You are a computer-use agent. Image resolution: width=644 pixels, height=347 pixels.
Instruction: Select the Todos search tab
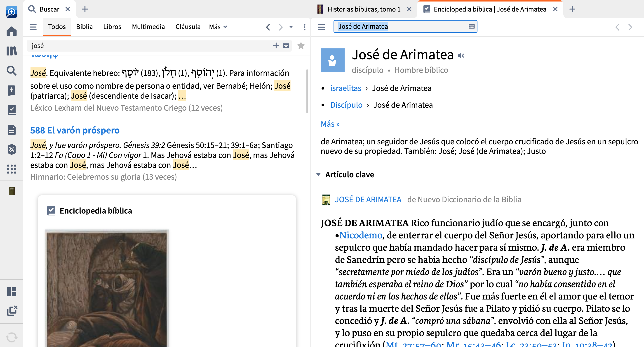57,27
